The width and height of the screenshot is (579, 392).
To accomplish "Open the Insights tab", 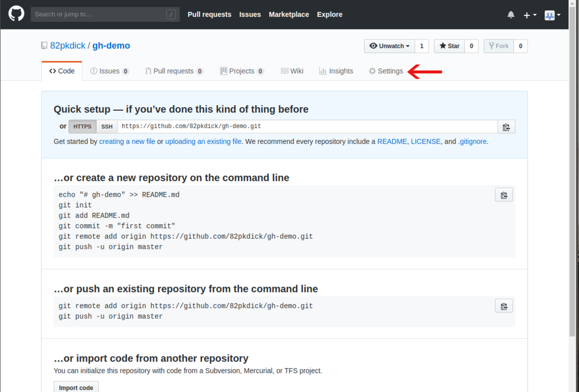I will pyautogui.click(x=336, y=71).
